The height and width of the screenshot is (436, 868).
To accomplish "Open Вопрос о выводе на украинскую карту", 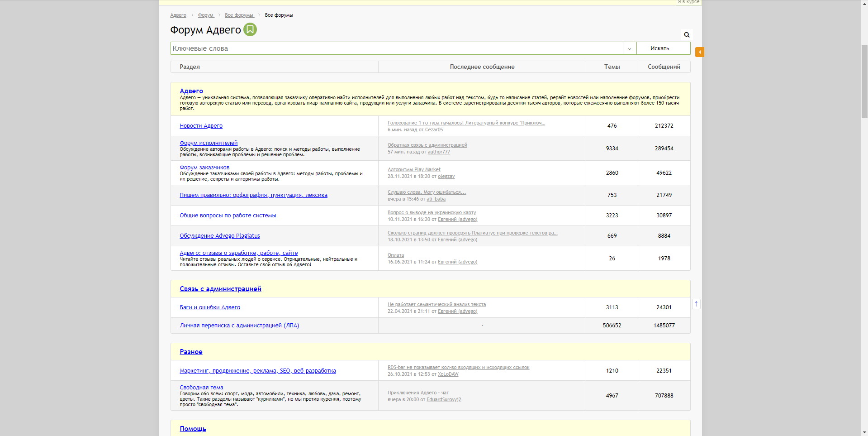I will tap(432, 213).
